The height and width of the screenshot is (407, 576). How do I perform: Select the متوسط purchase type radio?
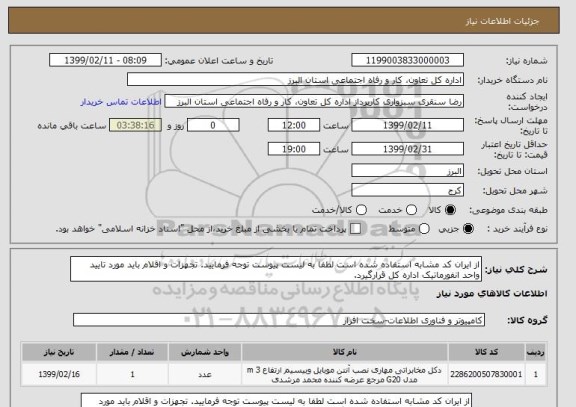click(424, 228)
